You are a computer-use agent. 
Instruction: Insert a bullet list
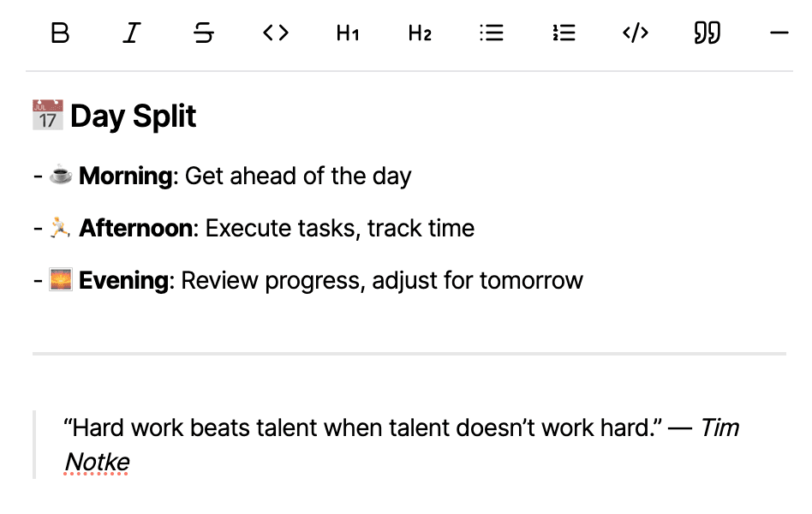[x=492, y=33]
